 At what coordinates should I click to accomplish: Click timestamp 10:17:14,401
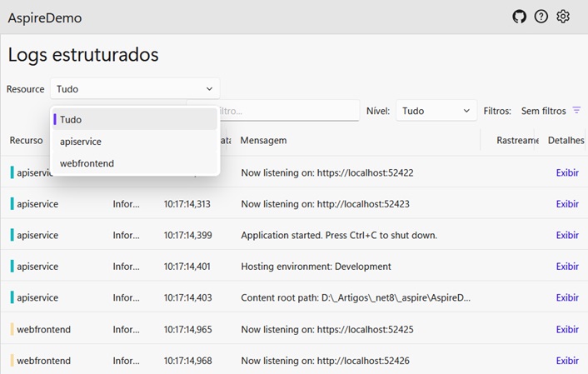tap(187, 266)
